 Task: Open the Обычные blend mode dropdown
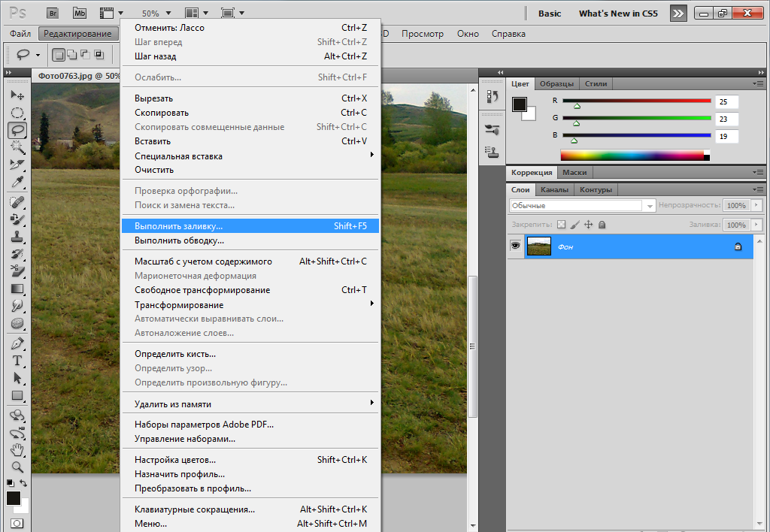(583, 205)
